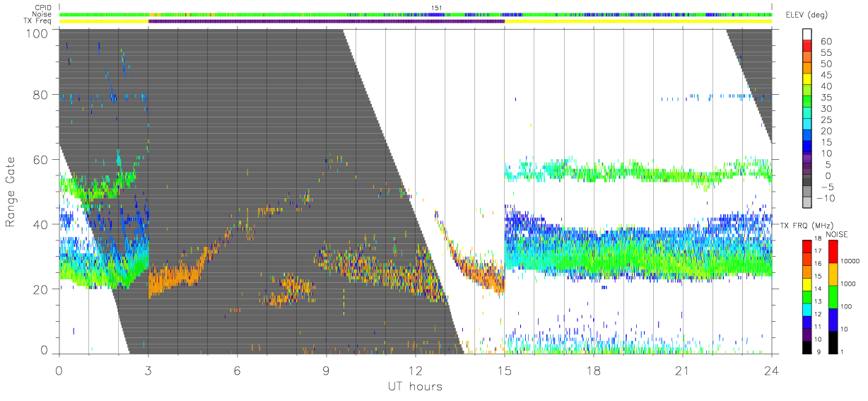Screen dimensions: 868x401
Task: Click the 45 label on ELEV color bar
Action: tap(826, 75)
